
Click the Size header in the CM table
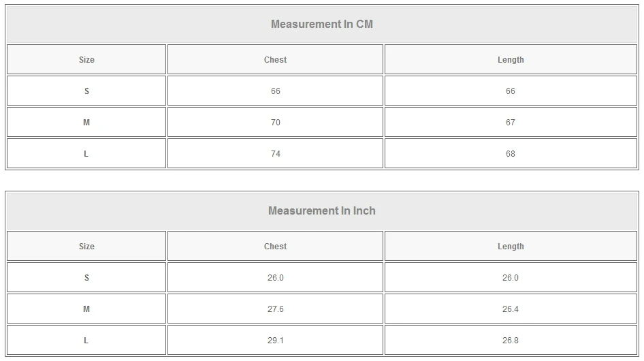[86, 60]
